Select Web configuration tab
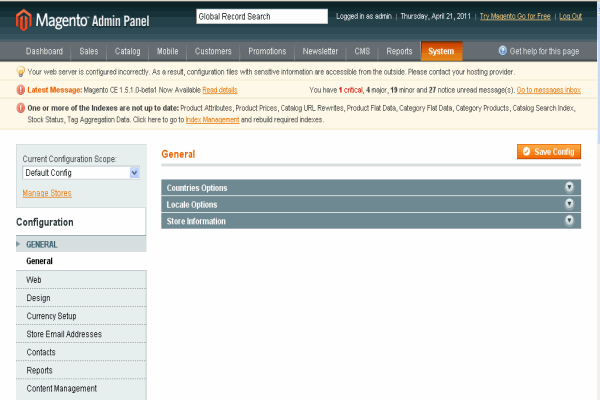 pos(81,280)
